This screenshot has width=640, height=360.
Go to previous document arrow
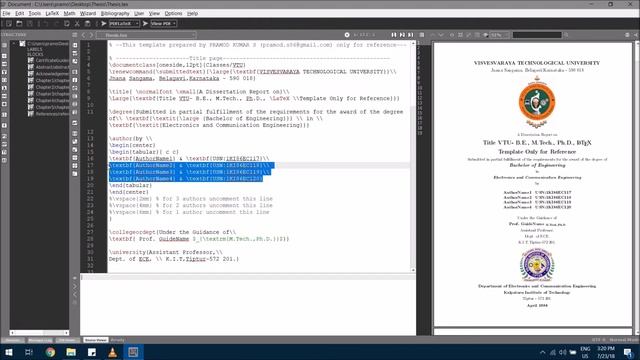(84, 35)
